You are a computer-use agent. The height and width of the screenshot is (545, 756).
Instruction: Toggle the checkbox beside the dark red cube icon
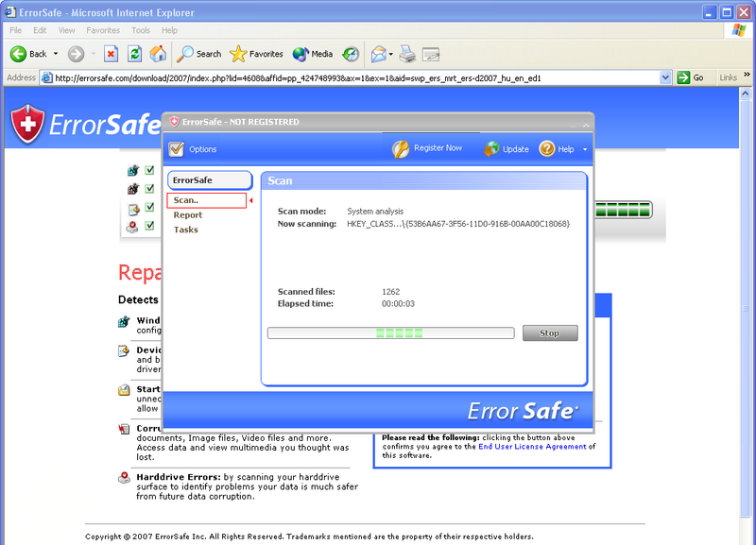pos(149,188)
